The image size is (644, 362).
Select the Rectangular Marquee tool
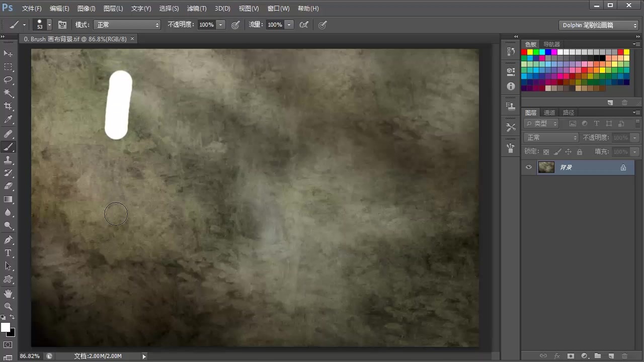9,67
